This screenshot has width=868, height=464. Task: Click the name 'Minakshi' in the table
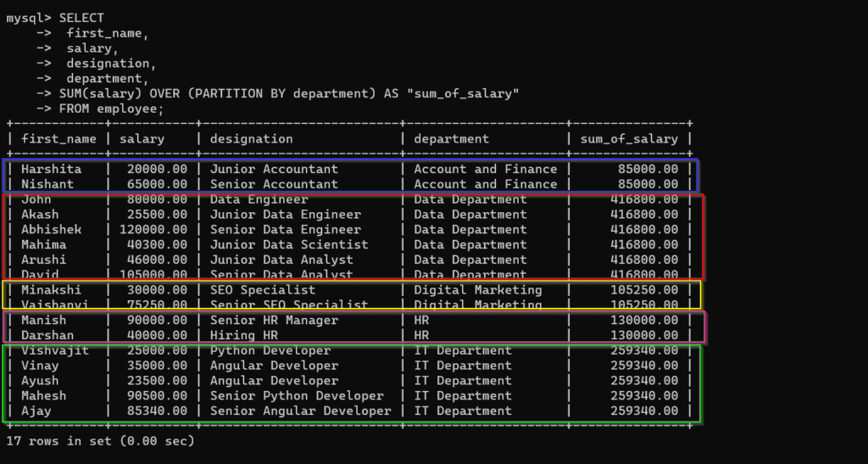52,289
